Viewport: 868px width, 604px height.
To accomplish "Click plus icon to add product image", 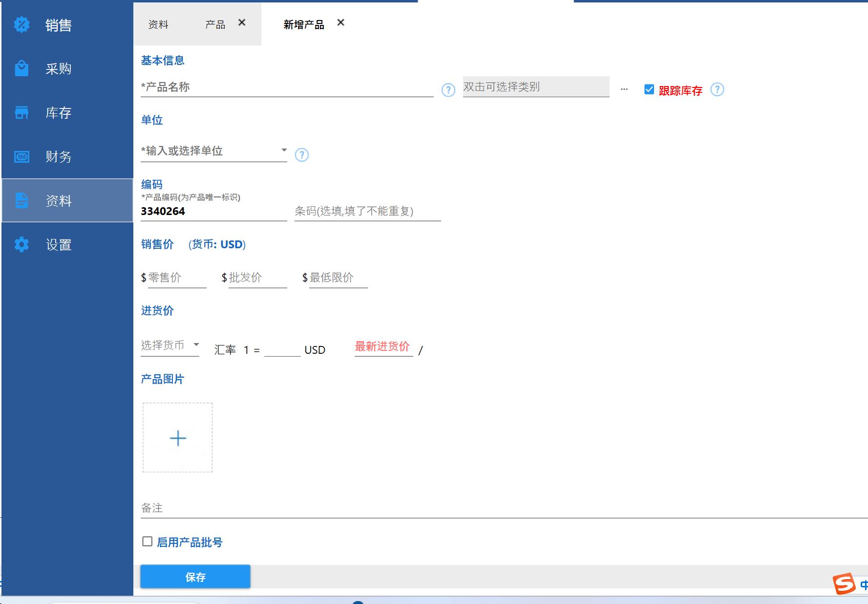I will pos(178,438).
